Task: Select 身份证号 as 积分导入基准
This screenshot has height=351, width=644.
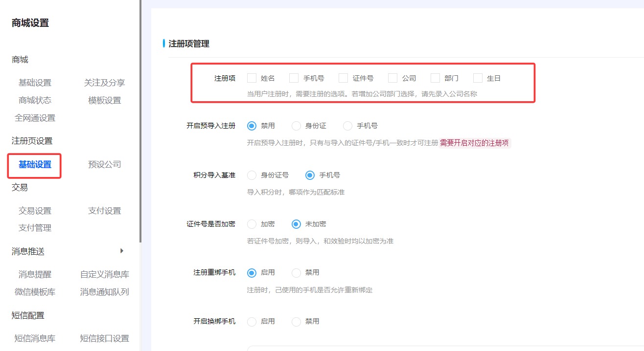Action: [x=252, y=175]
